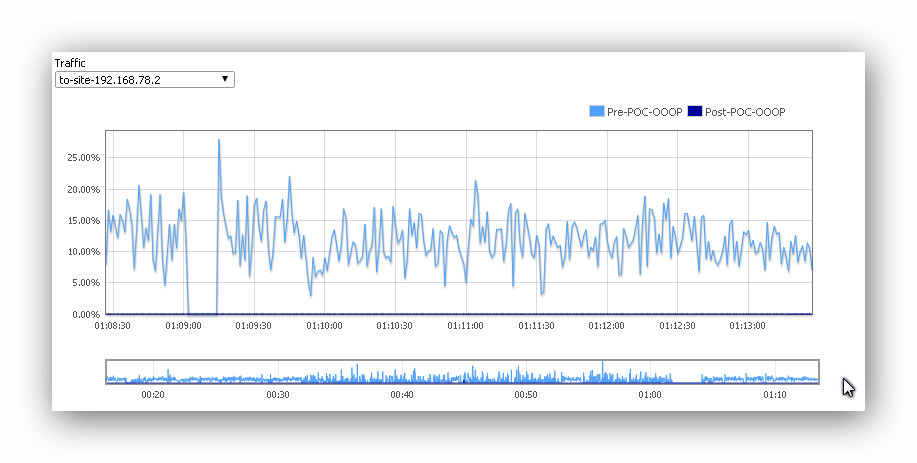Click the 0.00% y-axis label
The width and height of the screenshot is (917, 463).
(85, 315)
